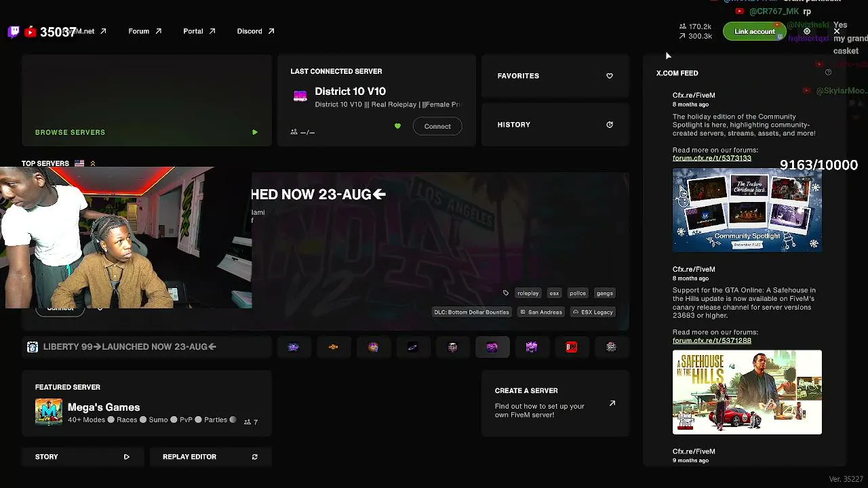Click the District 10 V10 server icon
This screenshot has width=868, height=488.
pyautogui.click(x=300, y=96)
